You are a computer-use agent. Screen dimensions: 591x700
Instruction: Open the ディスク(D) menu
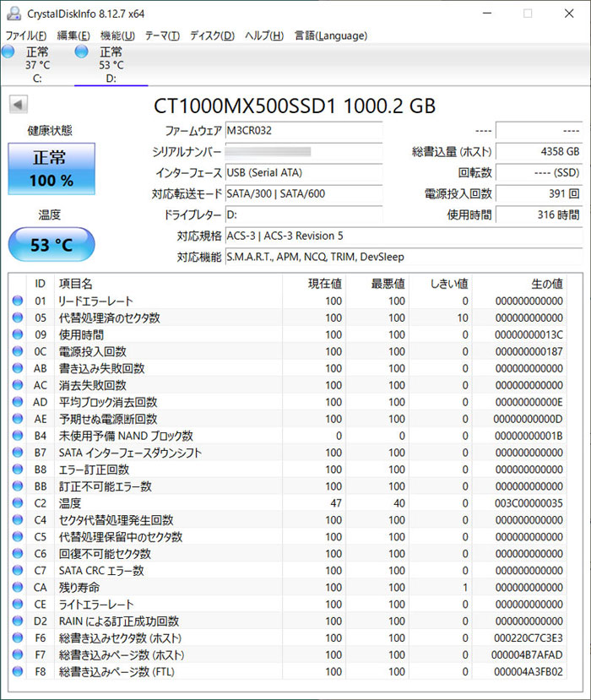click(213, 35)
